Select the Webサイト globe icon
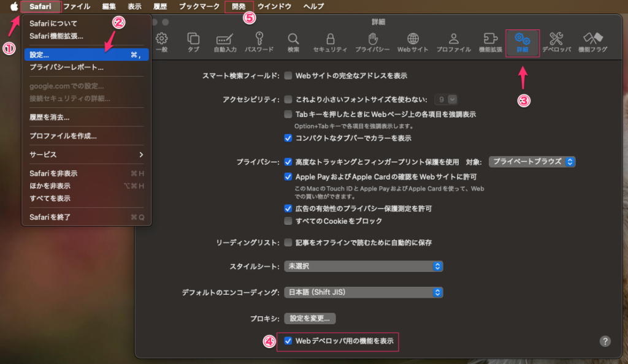Image resolution: width=628 pixels, height=364 pixels. coord(413,42)
